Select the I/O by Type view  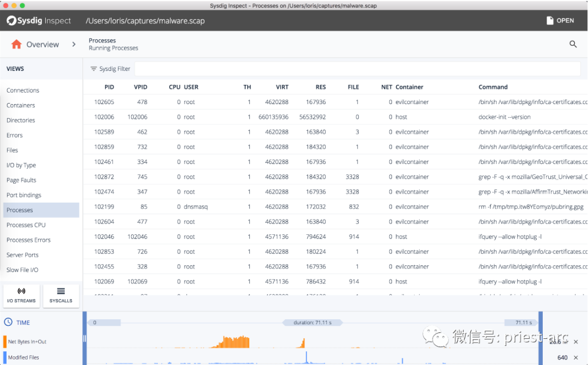tap(21, 166)
